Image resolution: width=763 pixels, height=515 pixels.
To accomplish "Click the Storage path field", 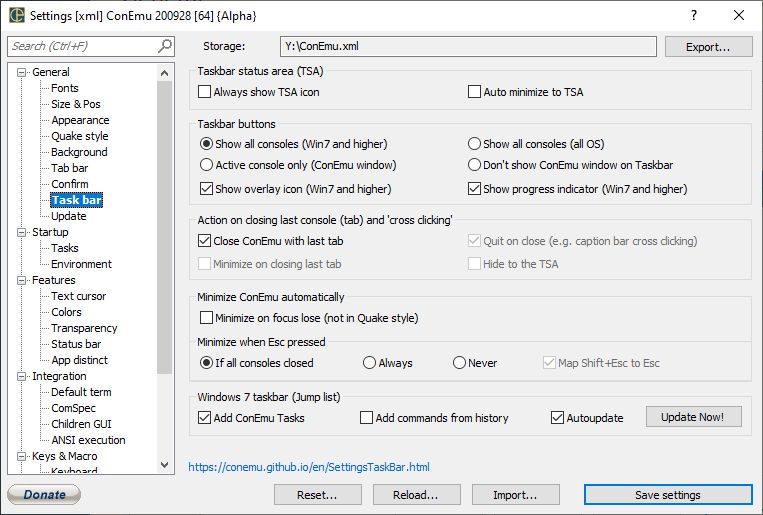I will click(468, 46).
